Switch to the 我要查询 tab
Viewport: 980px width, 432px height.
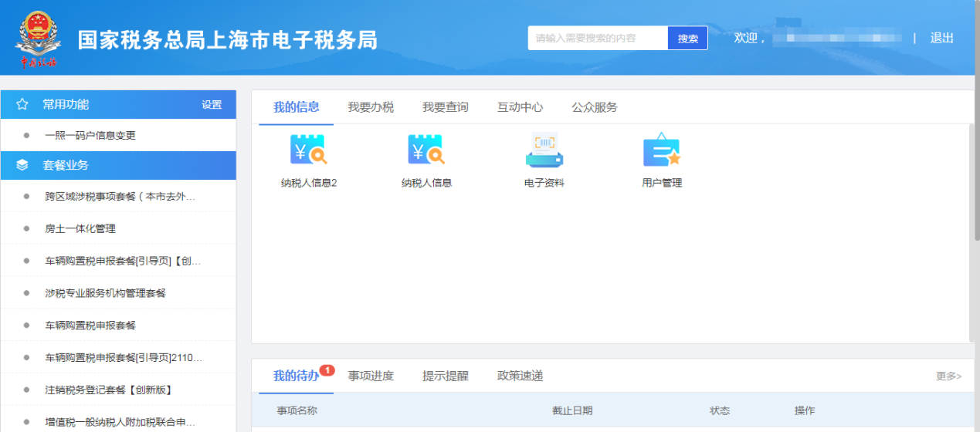(445, 107)
